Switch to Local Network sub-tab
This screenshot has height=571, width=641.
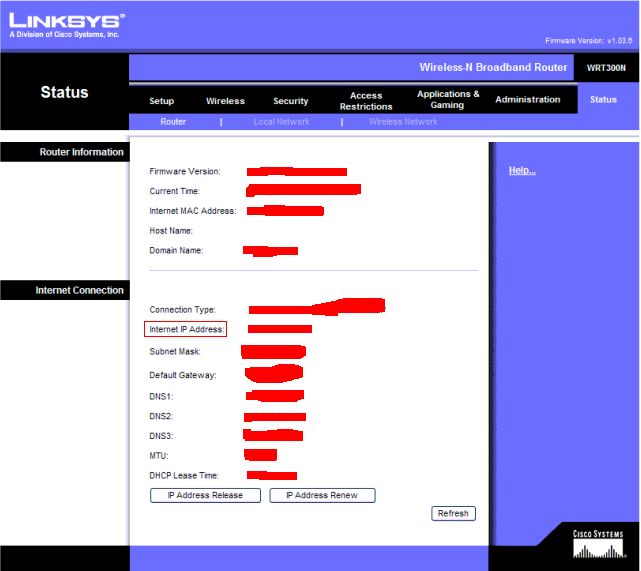pos(281,122)
